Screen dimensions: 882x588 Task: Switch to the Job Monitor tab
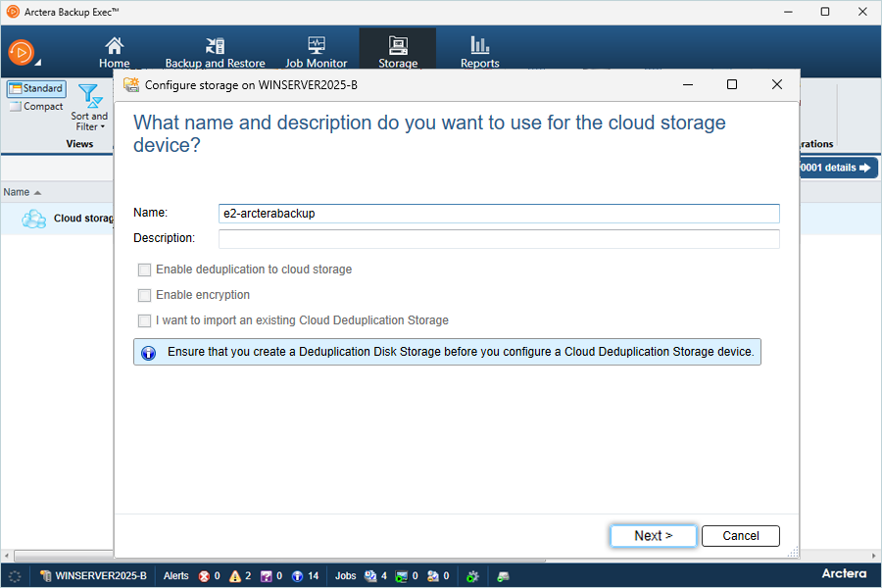tap(316, 53)
